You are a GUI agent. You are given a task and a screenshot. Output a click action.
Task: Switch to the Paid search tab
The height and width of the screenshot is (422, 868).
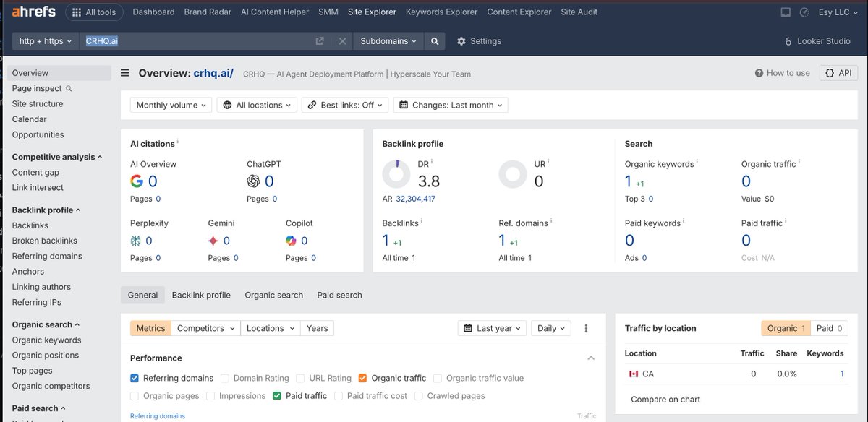[x=339, y=295]
